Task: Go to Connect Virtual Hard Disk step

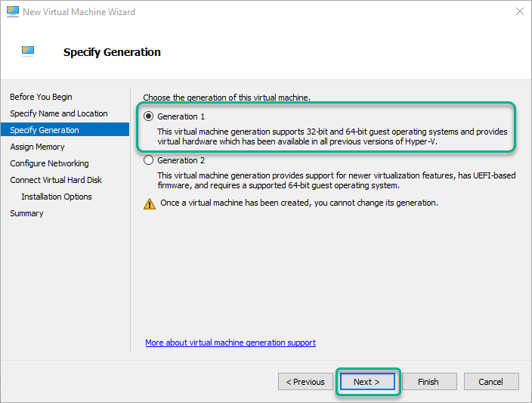Action: [x=56, y=180]
